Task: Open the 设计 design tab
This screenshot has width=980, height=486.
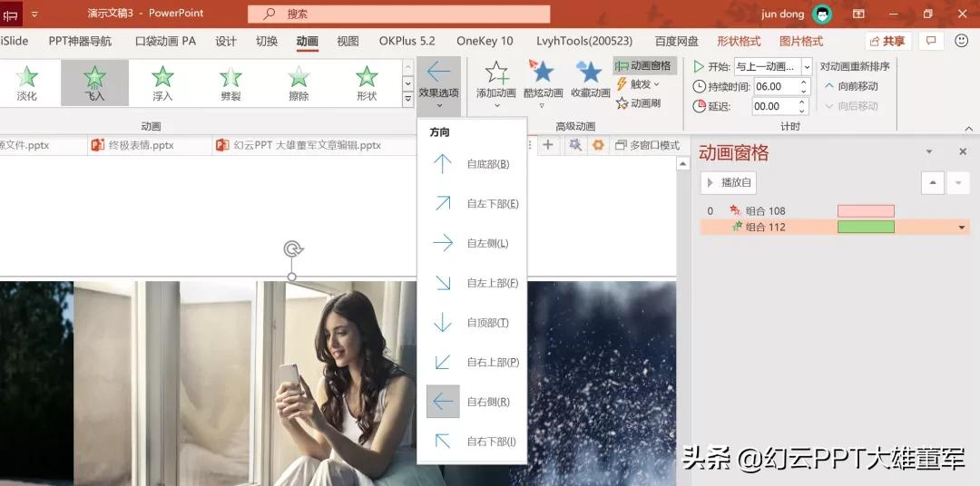Action: click(226, 41)
